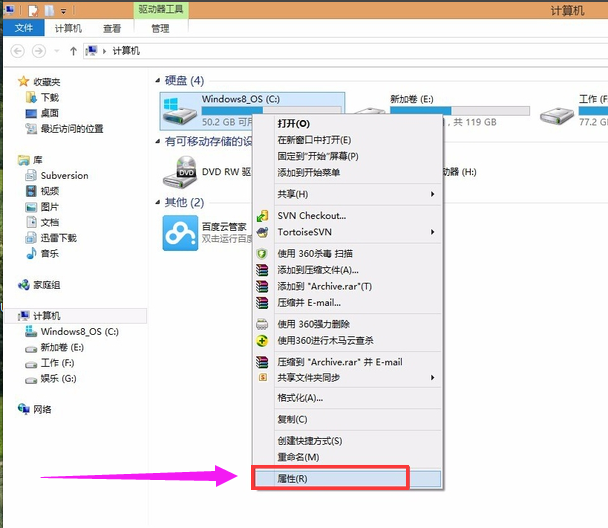Click the 360 antivirus scan shield icon
The height and width of the screenshot is (528, 608).
pos(263,254)
